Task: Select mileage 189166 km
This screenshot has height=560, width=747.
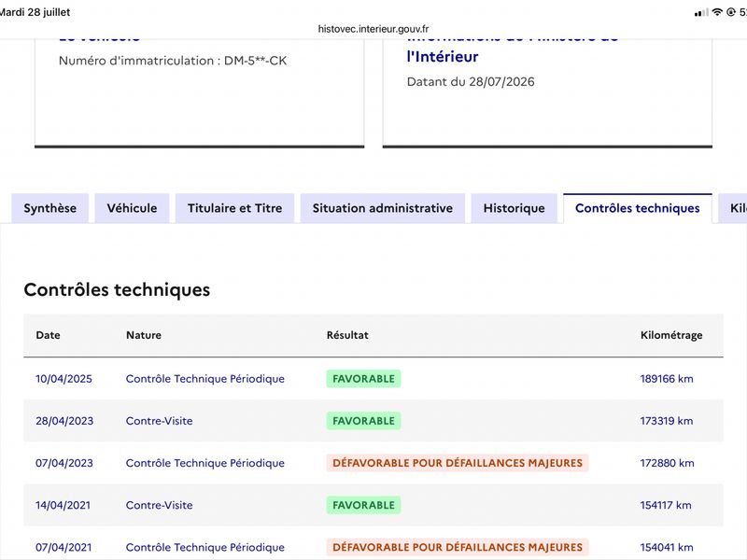Action: (x=667, y=379)
